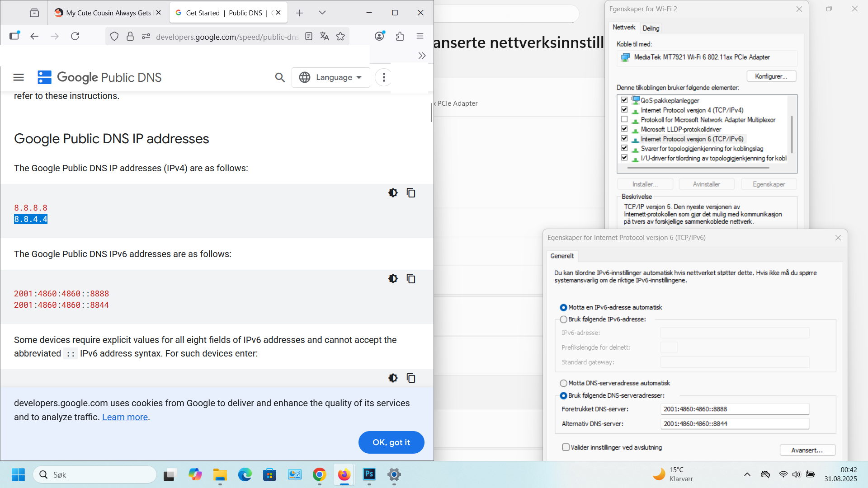Image resolution: width=868 pixels, height=488 pixels.
Task: Reload the current page
Action: coord(75,36)
